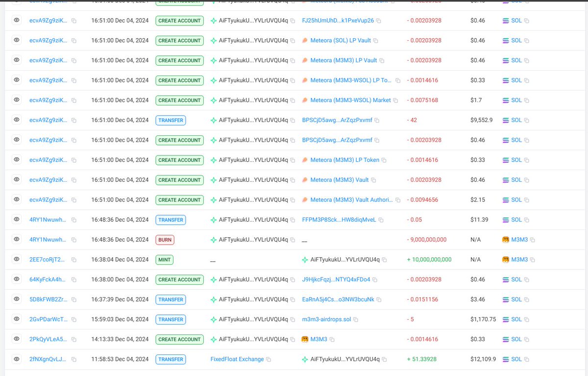Copy SOL token in the $12,109.9 row
588x376 pixels.
[527, 359]
